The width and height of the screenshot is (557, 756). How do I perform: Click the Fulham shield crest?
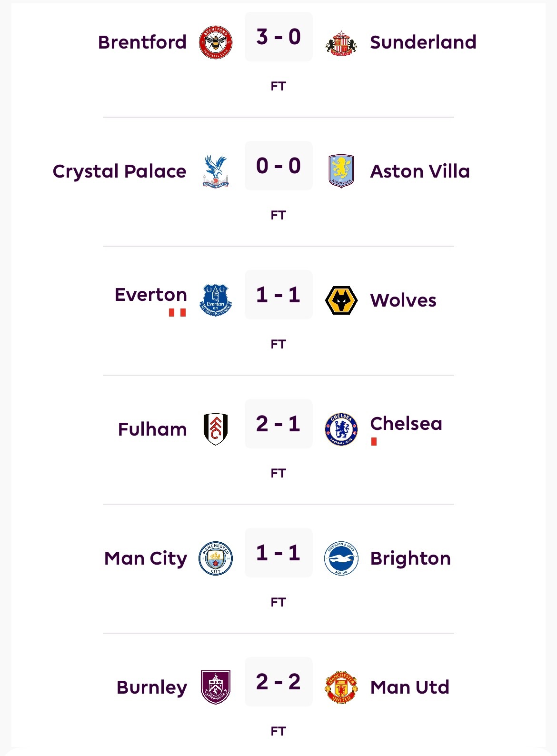216,429
